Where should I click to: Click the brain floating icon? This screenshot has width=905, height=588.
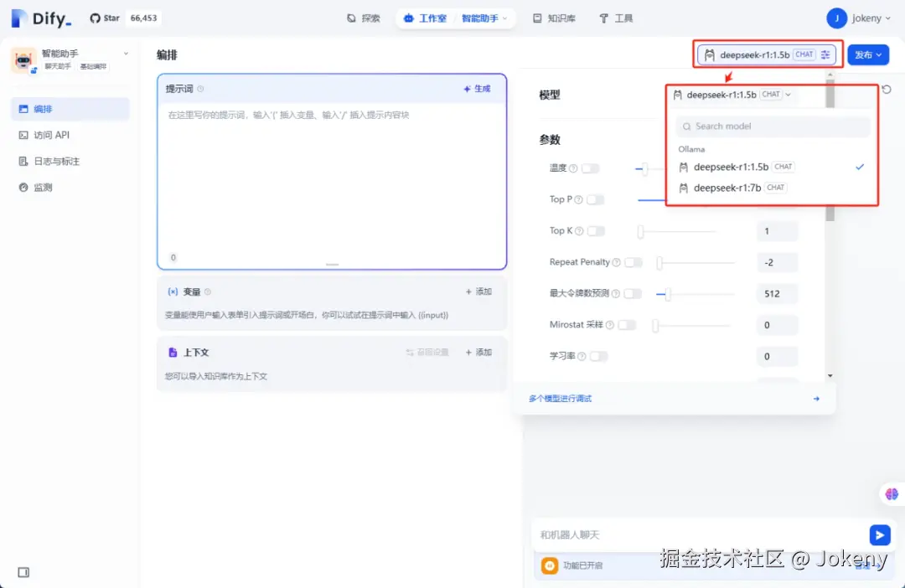click(892, 494)
